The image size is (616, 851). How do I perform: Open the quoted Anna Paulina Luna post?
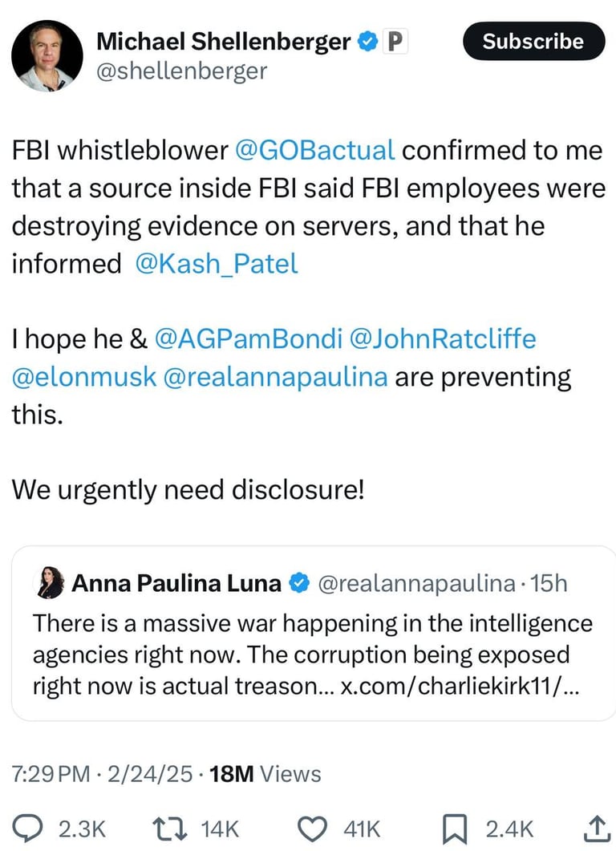(x=313, y=642)
